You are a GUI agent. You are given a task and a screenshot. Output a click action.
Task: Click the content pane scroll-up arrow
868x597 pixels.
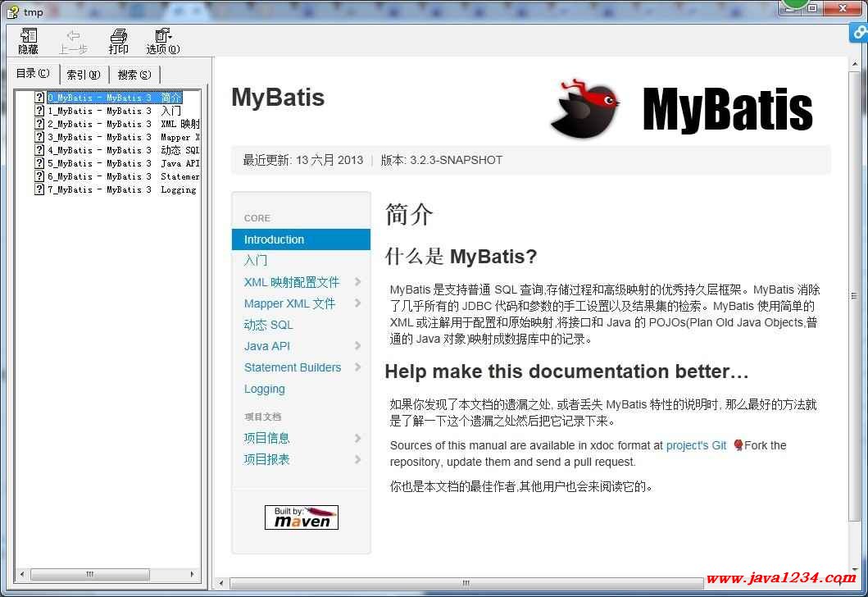854,64
